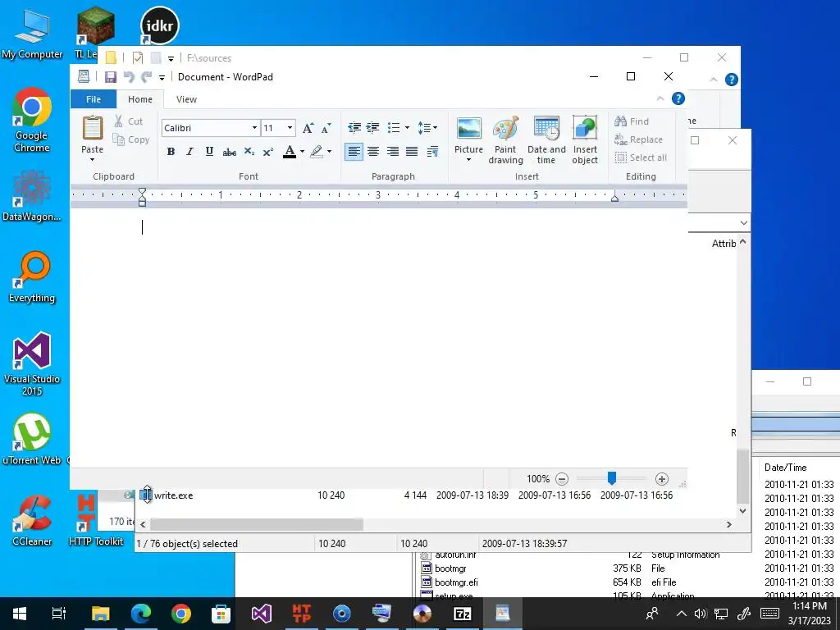Open the Customize Quick Access Toolbar dropdown

pos(162,78)
